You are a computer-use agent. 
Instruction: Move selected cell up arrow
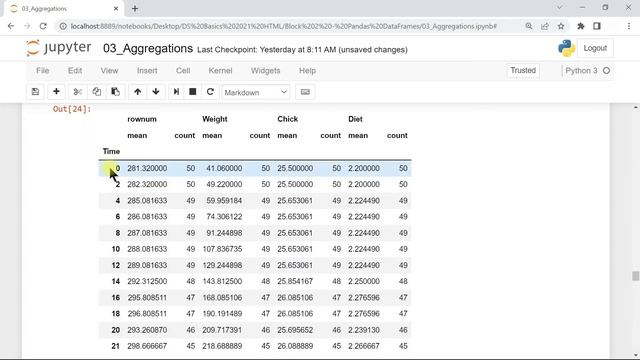[x=138, y=92]
